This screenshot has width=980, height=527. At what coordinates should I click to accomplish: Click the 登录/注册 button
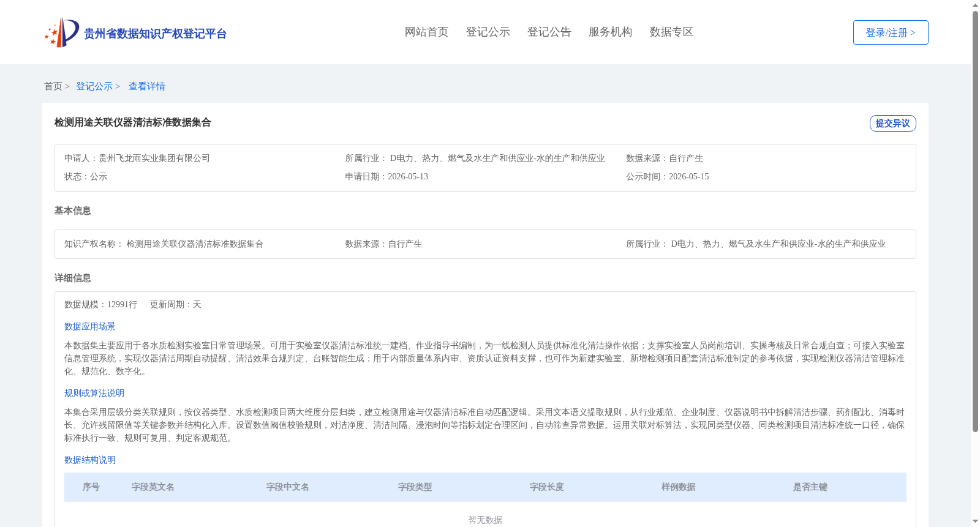click(x=891, y=32)
